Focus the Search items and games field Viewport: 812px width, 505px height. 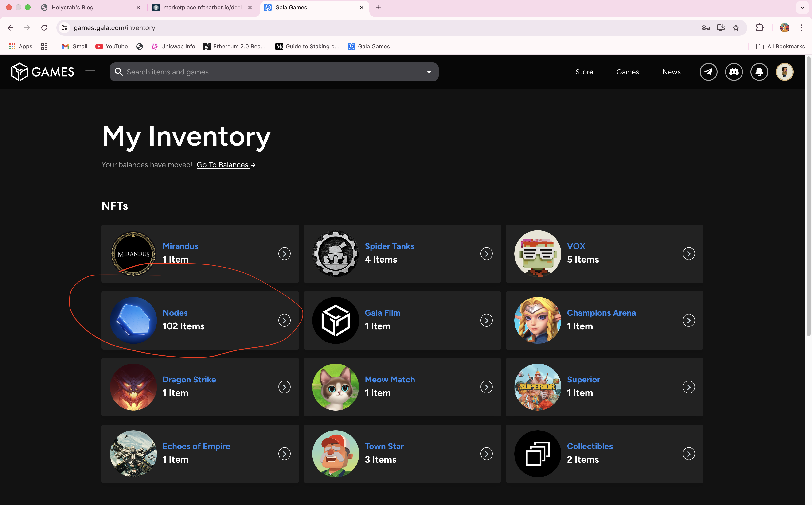[274, 72]
